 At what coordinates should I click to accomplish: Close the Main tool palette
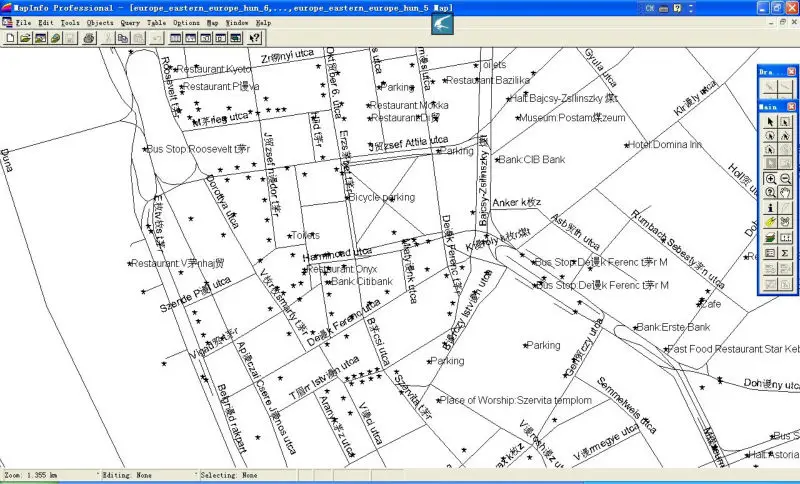click(791, 105)
